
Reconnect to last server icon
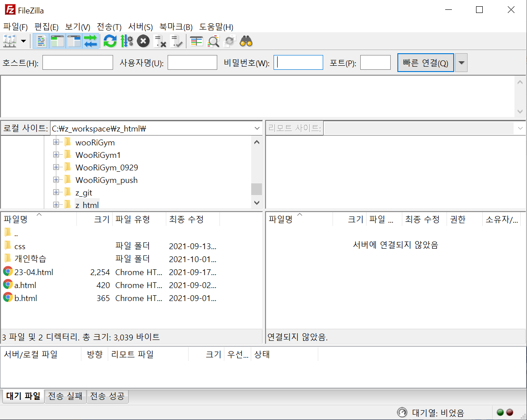point(177,41)
